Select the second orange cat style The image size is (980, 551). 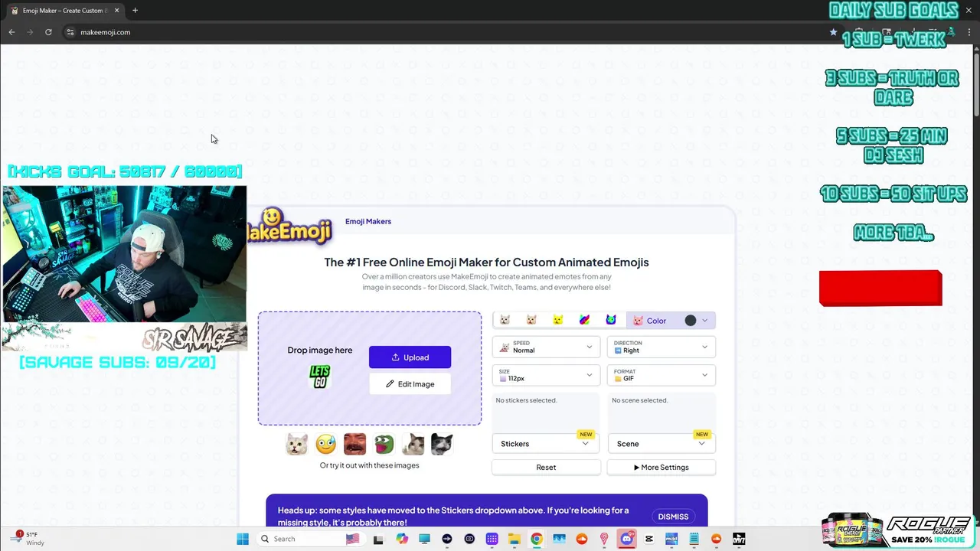(x=531, y=321)
